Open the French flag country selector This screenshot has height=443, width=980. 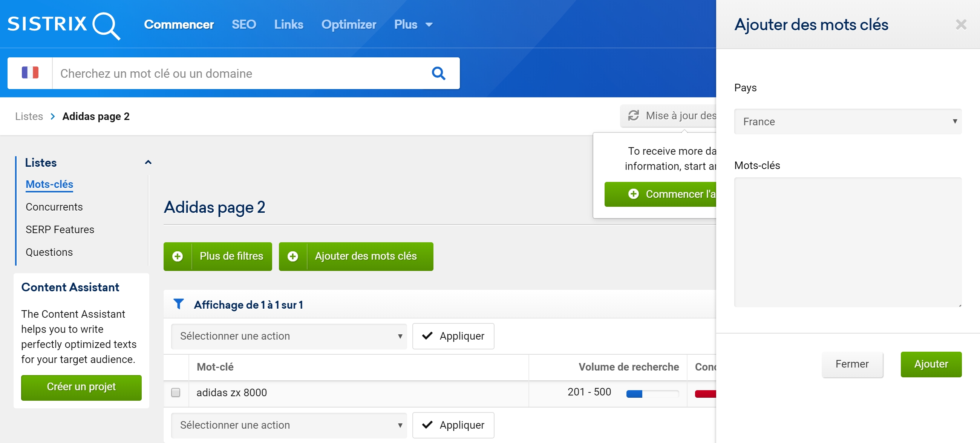point(30,73)
